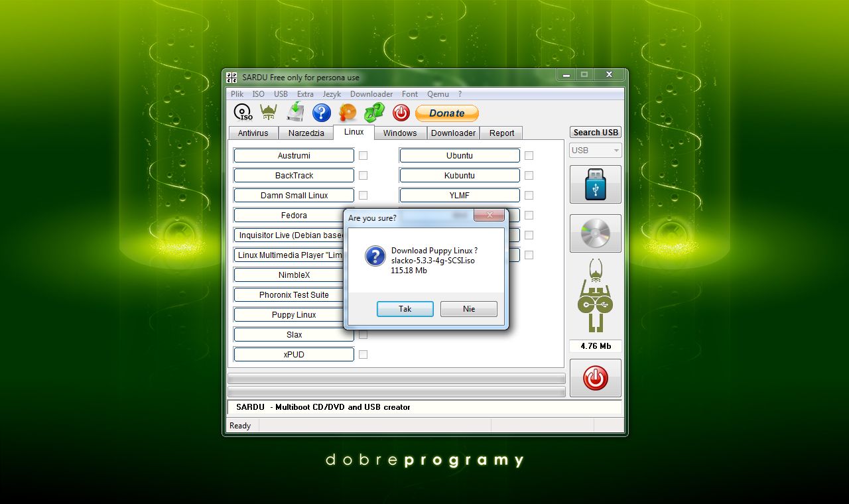This screenshot has width=849, height=504.
Task: Click the Phoronix Test Suite button
Action: [289, 294]
